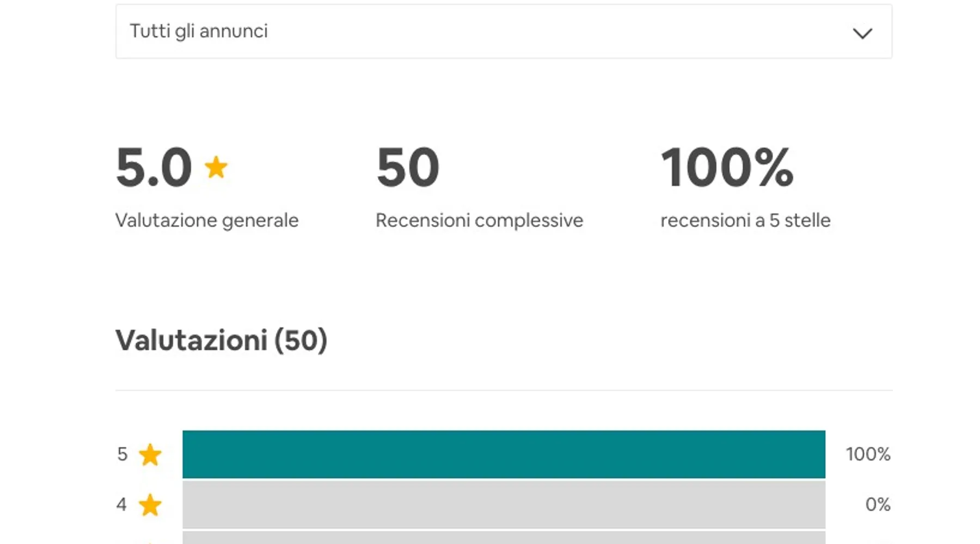Click the star icon in the 4-star row
The height and width of the screenshot is (544, 980).
[x=150, y=505]
